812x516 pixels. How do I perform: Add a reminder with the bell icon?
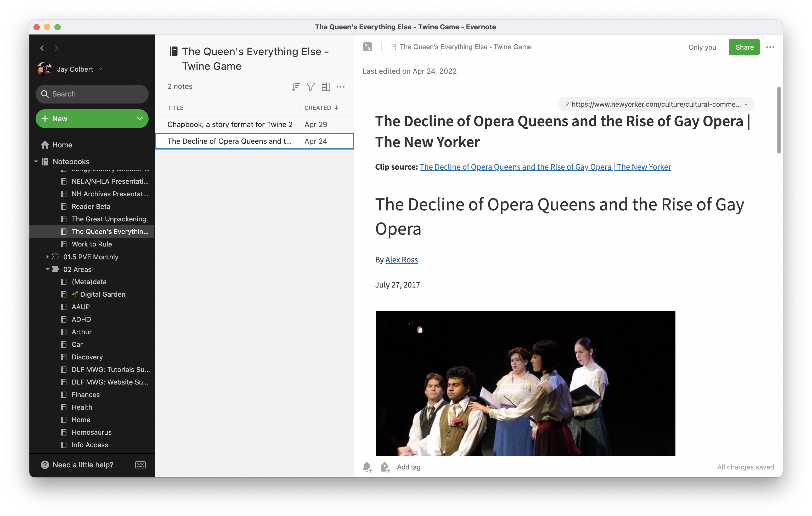click(x=367, y=467)
